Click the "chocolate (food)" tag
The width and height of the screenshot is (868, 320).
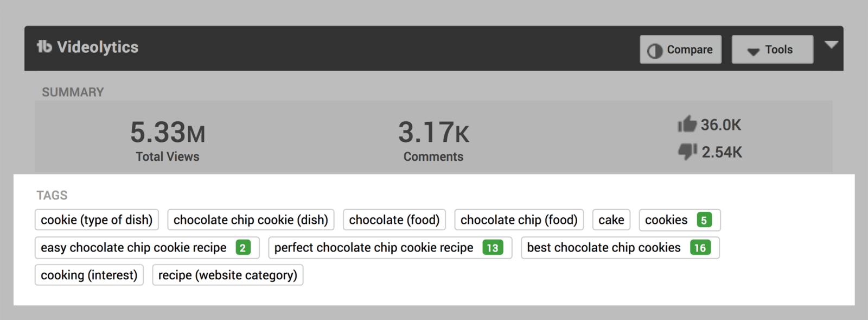coord(394,220)
